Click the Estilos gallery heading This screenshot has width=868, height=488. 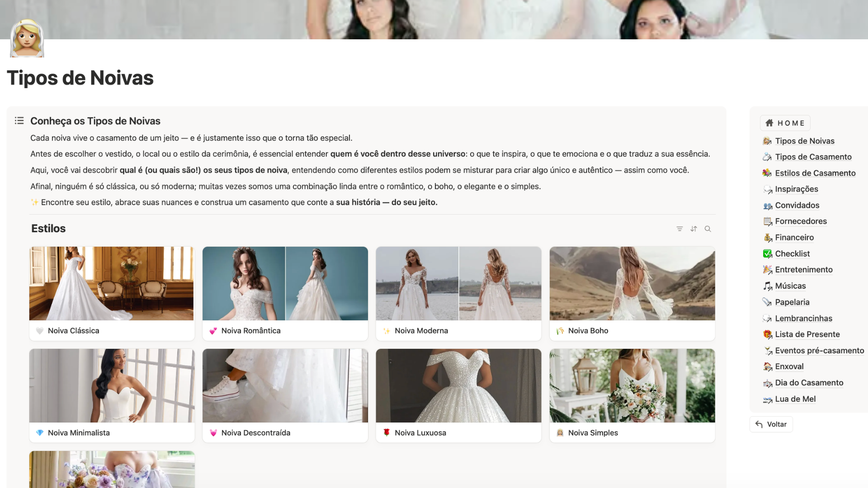48,229
